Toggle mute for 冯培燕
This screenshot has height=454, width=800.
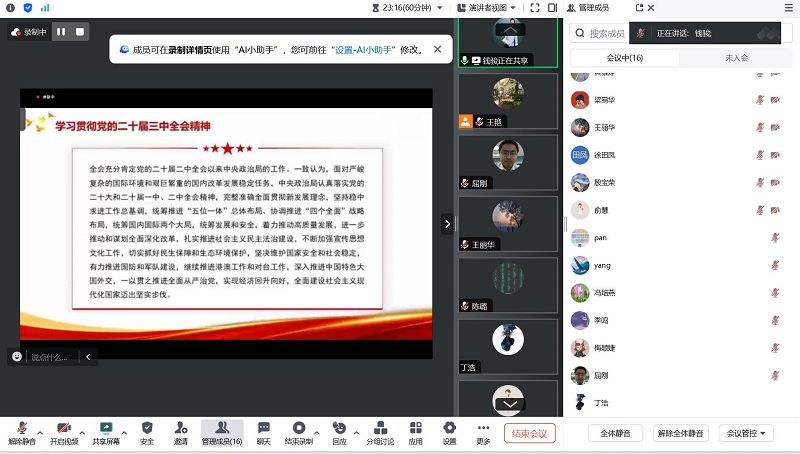[x=775, y=293]
